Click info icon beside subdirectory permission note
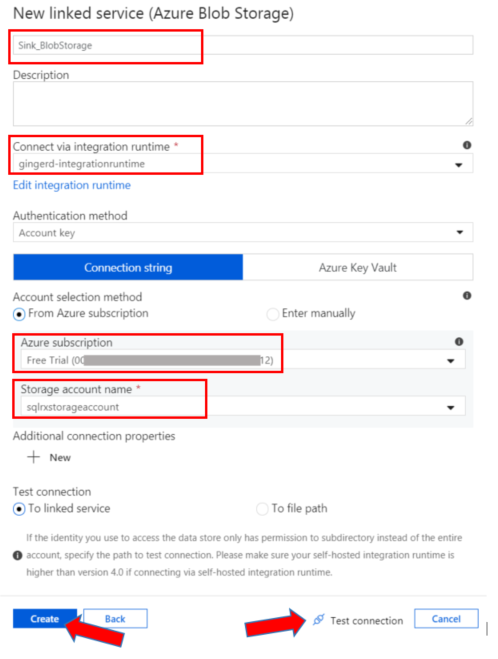This screenshot has width=498, height=659. [17, 555]
